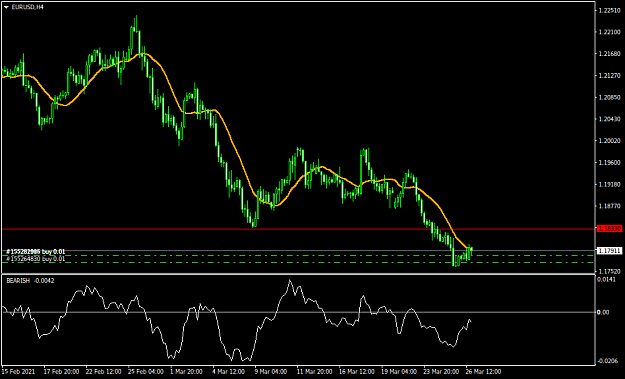Click the 17 Feb 20:00 time label
The height and width of the screenshot is (379, 625).
(x=61, y=372)
